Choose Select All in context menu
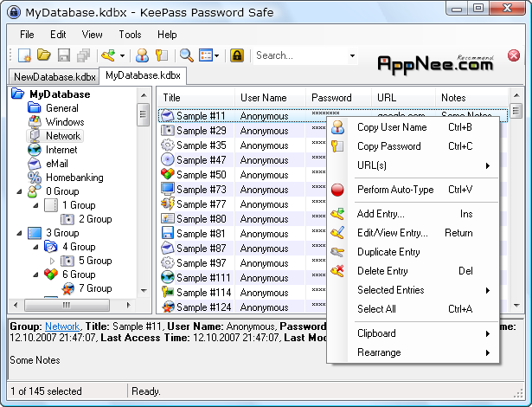This screenshot has width=532, height=407. coord(414,309)
